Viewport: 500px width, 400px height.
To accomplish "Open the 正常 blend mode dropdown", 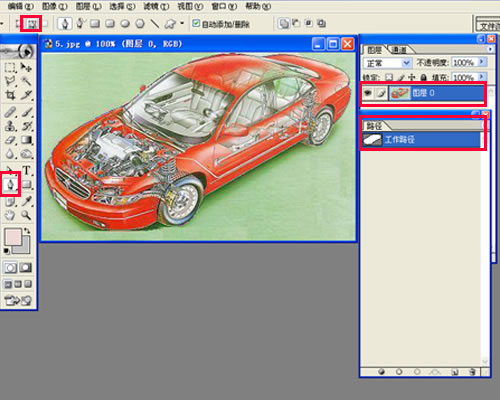I will tap(387, 63).
